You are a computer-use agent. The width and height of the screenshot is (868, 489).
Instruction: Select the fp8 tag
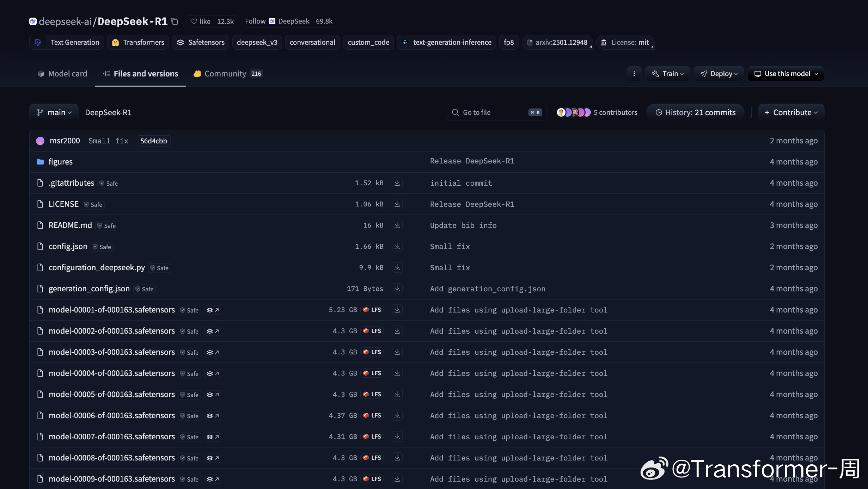point(509,42)
